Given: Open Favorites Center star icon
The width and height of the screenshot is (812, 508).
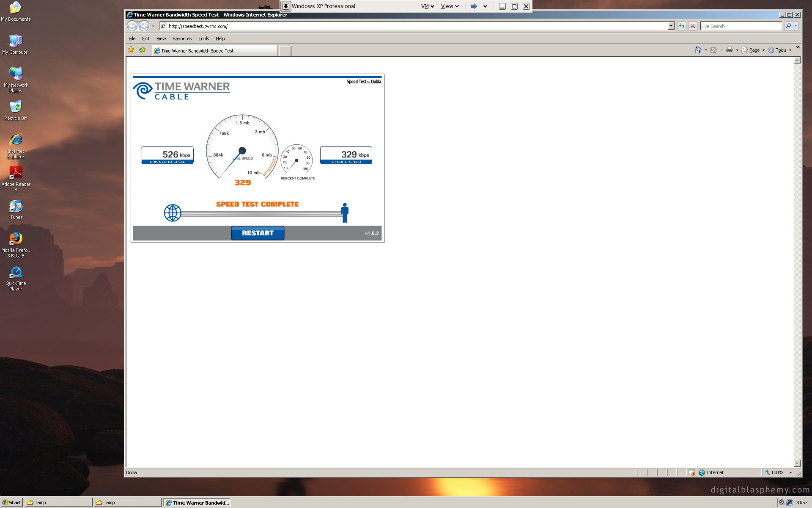Looking at the screenshot, I should [x=131, y=50].
